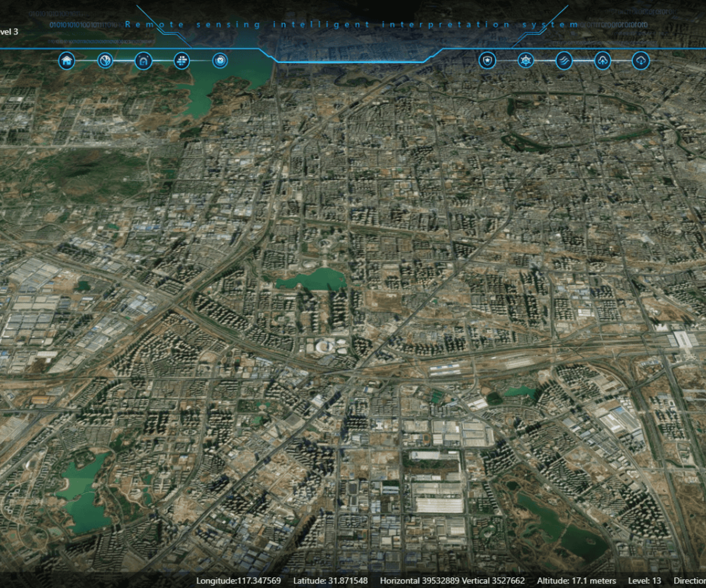The image size is (706, 588).
Task: Open the grid layout blocks icon
Action: pos(182,61)
